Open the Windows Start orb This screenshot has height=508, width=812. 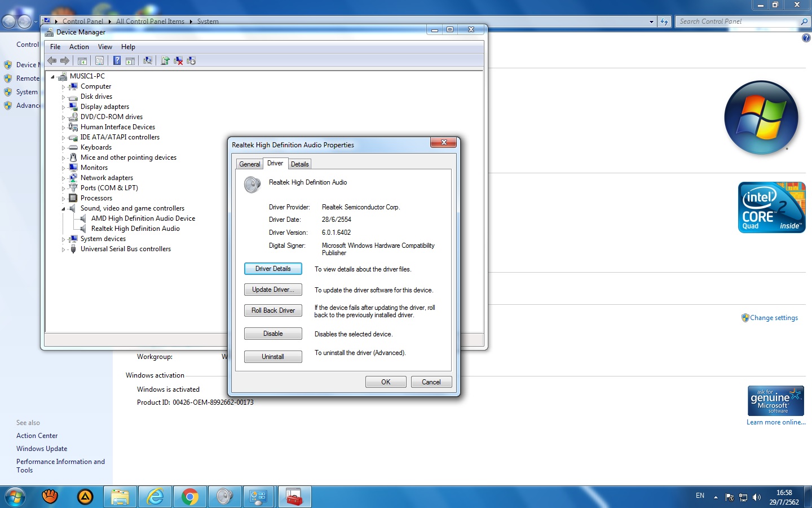tap(15, 497)
